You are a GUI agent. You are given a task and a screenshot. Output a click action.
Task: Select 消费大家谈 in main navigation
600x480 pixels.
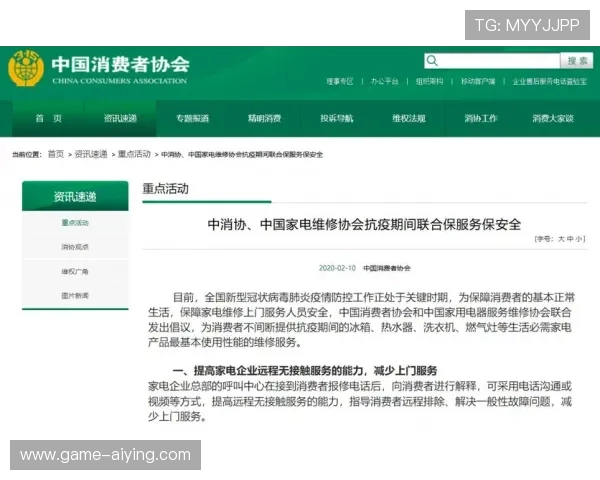pyautogui.click(x=553, y=118)
